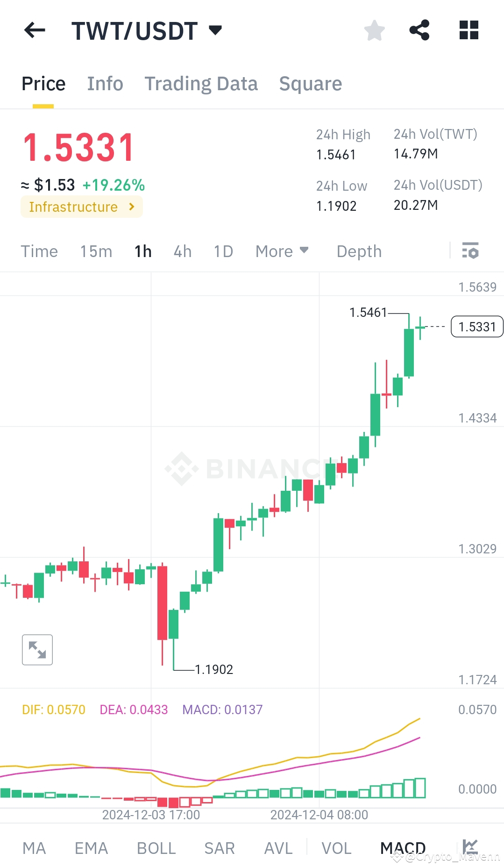
Task: Open the chart settings icon next to Depth
Action: [x=470, y=251]
